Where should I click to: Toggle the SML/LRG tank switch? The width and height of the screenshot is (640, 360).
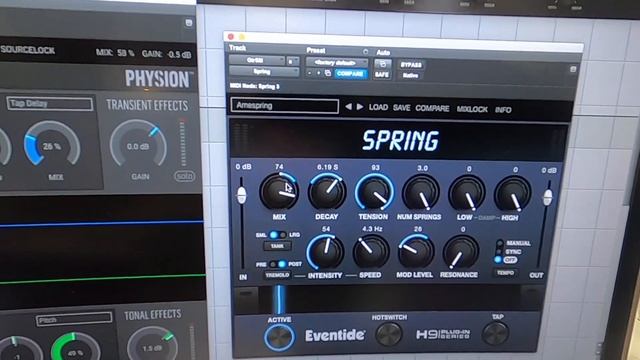coord(278,235)
